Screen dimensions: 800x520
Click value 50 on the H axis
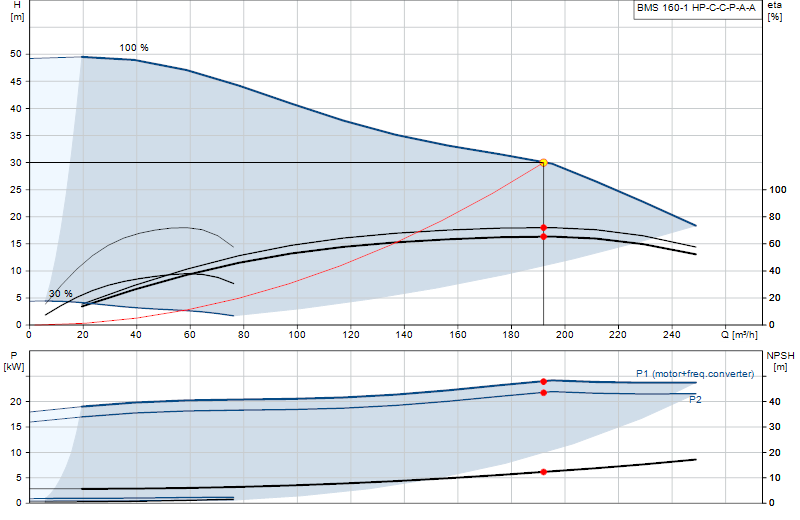coord(16,54)
